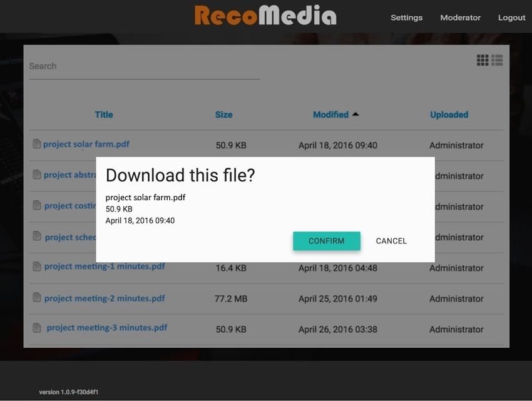532x401 pixels.
Task: Click the April 25, 2016 01:49 date
Action: [x=338, y=298]
